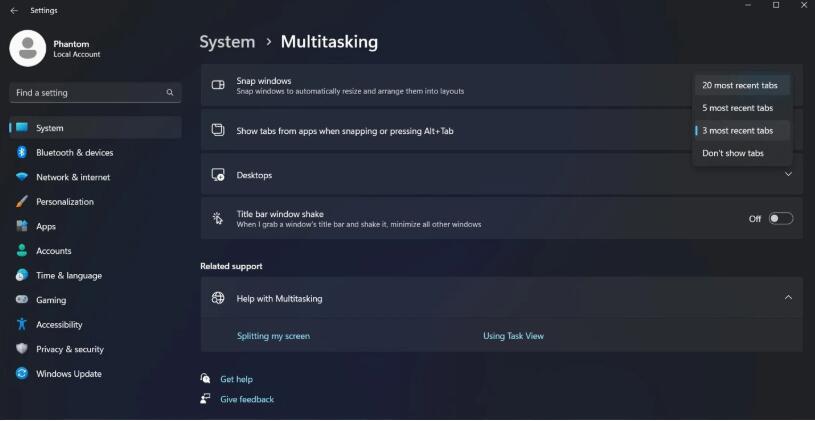Turn on Title bar window shake
The width and height of the screenshot is (815, 421).
pos(781,219)
